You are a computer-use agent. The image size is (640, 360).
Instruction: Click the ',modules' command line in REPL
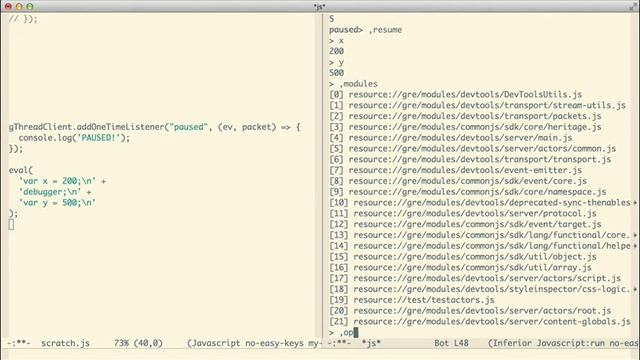[x=353, y=84]
